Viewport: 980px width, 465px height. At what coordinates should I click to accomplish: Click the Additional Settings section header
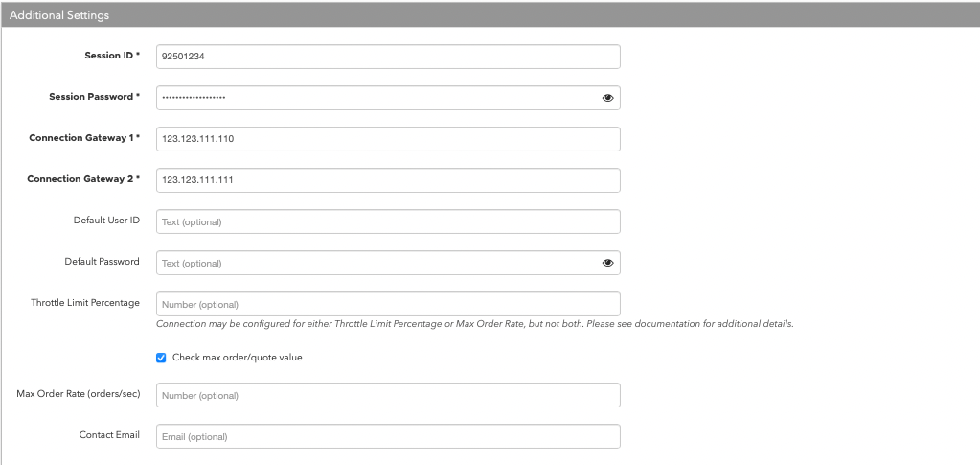coord(490,15)
